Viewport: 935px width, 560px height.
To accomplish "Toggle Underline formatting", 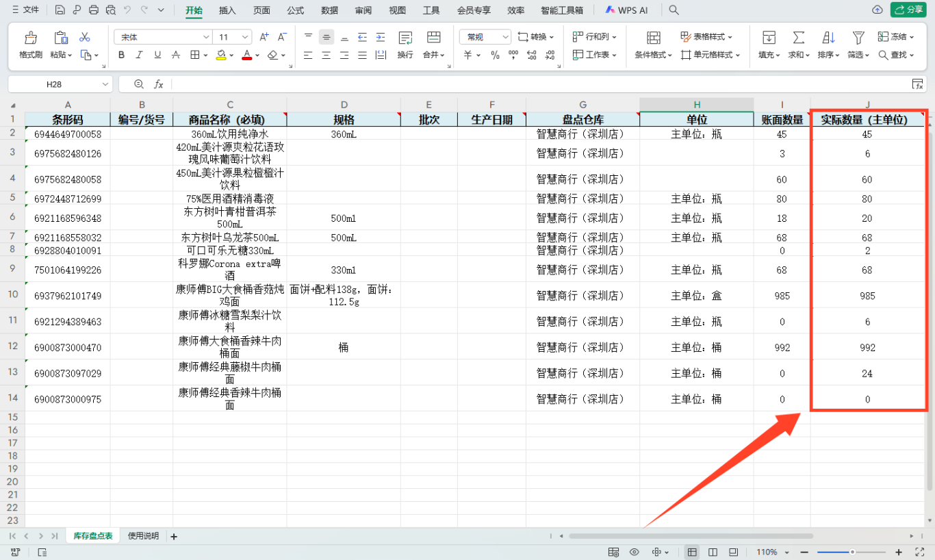I will click(157, 55).
